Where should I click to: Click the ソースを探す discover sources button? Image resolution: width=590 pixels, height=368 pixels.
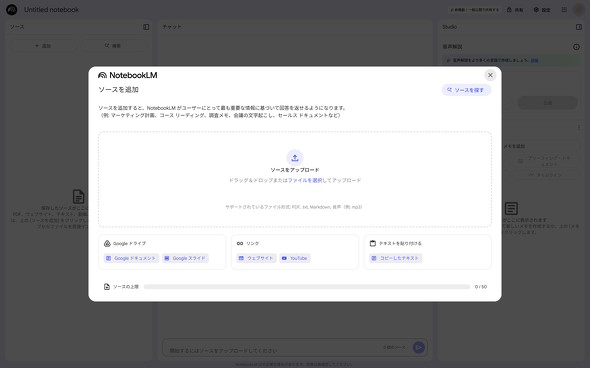click(466, 90)
